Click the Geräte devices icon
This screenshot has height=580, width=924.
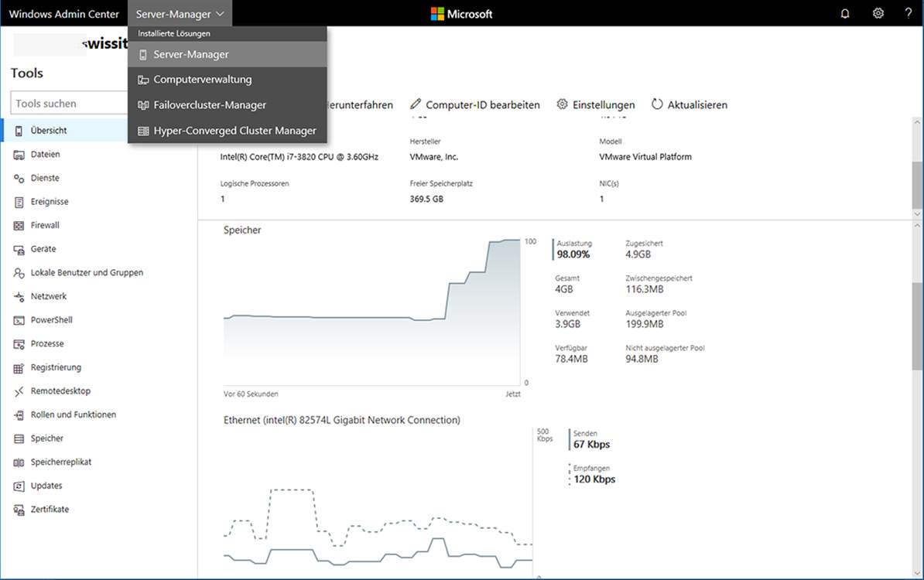[x=19, y=250]
